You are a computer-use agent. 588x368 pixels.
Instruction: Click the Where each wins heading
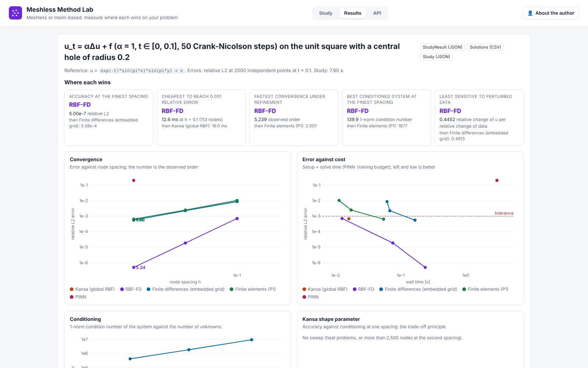[x=87, y=82]
